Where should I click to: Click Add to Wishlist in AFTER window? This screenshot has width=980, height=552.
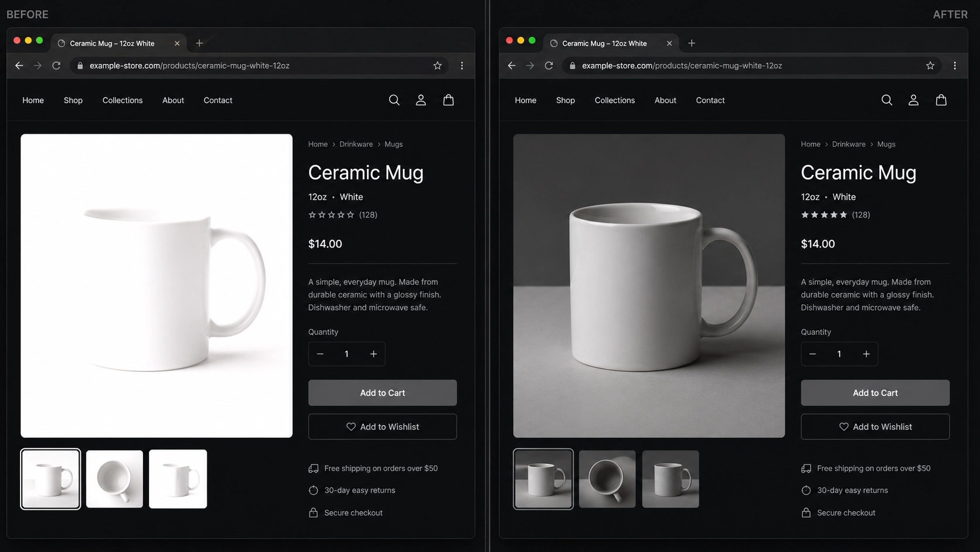tap(875, 426)
